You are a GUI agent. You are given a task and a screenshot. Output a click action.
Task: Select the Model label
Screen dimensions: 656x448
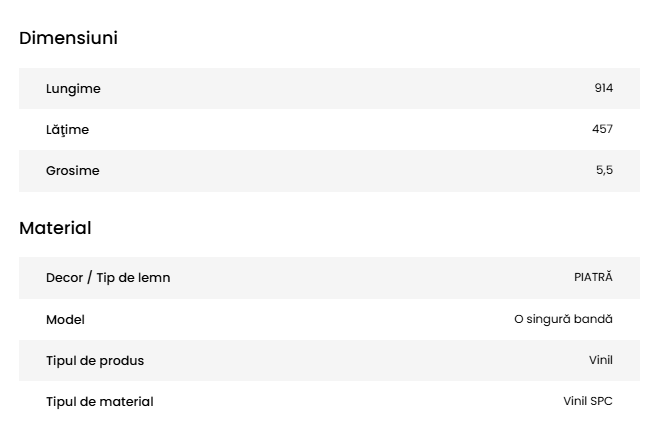click(65, 320)
